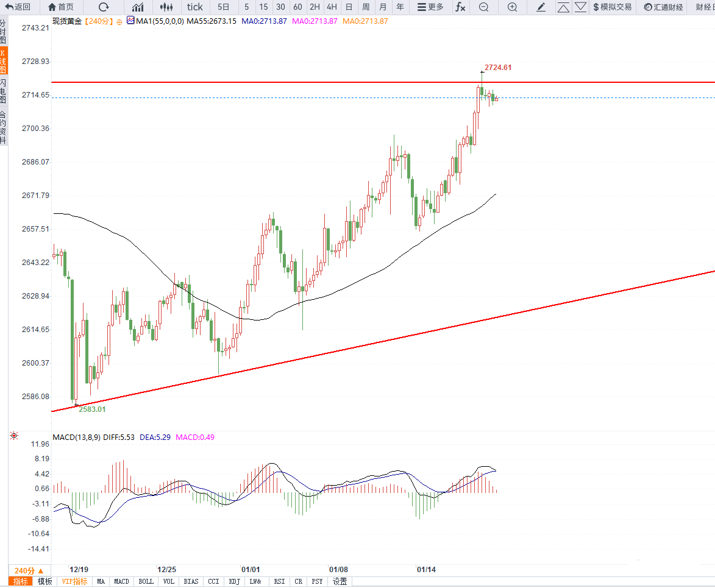Apply the CR indicator
This screenshot has height=588, width=715.
[x=298, y=581]
